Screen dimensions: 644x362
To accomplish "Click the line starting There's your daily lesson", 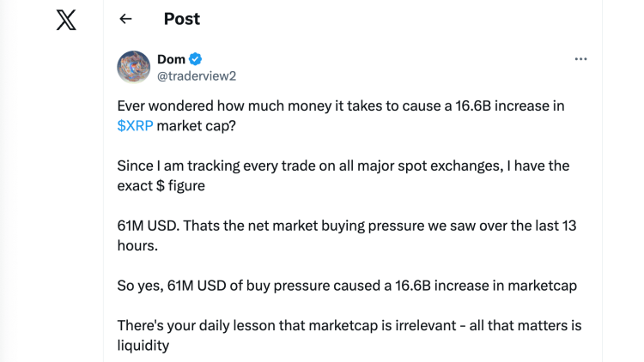I will coord(348,325).
